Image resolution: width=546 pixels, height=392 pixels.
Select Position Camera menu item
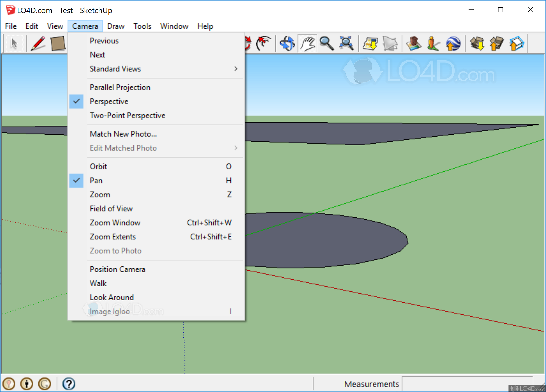(117, 269)
